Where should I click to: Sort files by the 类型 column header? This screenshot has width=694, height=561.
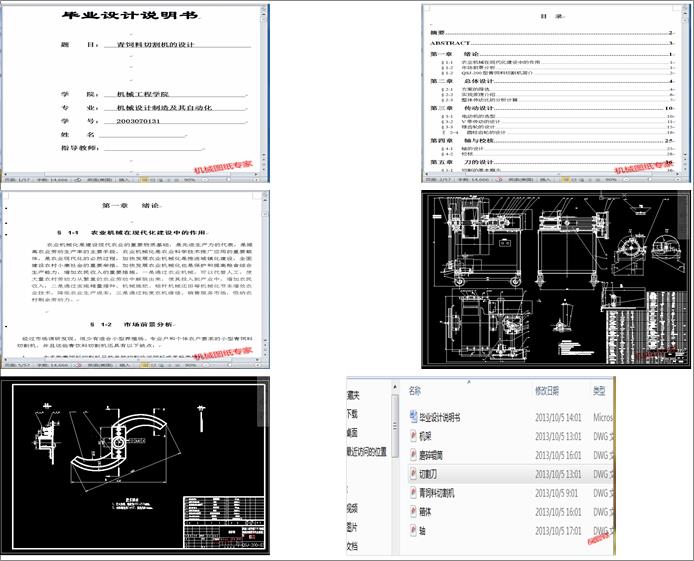599,391
